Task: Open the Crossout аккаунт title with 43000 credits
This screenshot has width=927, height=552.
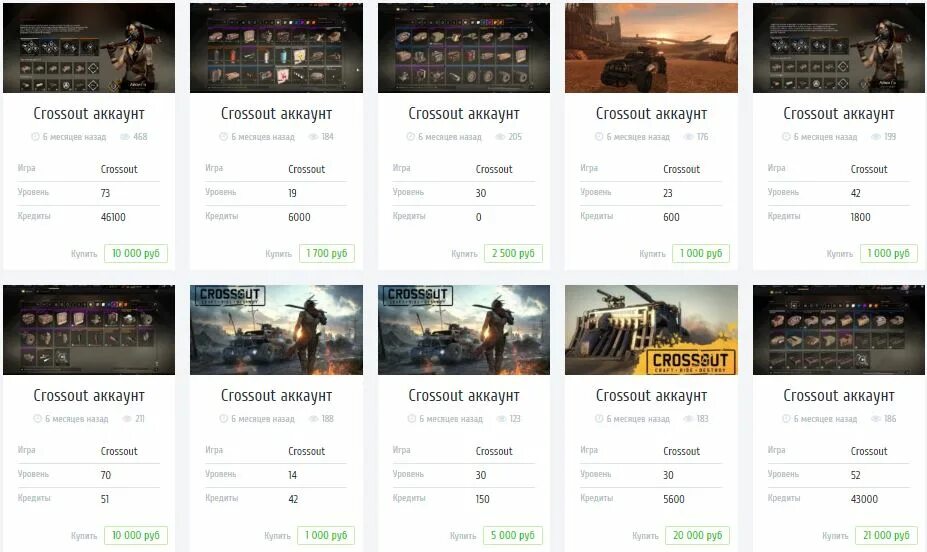Action: [838, 395]
